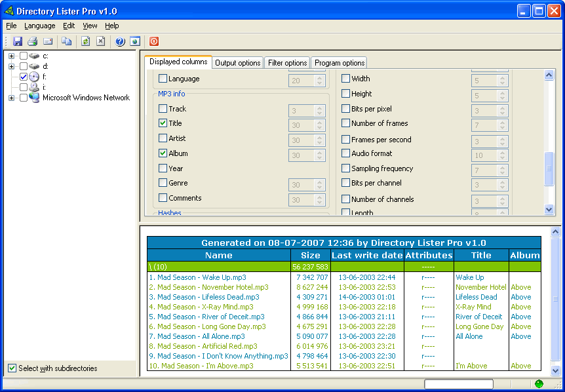The height and width of the screenshot is (392, 565).
Task: Open the Help menu
Action: 112,26
